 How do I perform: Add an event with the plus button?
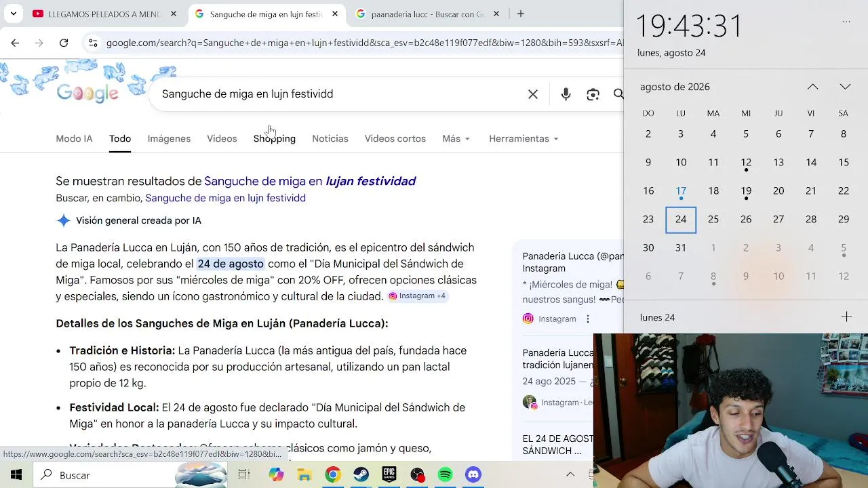click(846, 317)
